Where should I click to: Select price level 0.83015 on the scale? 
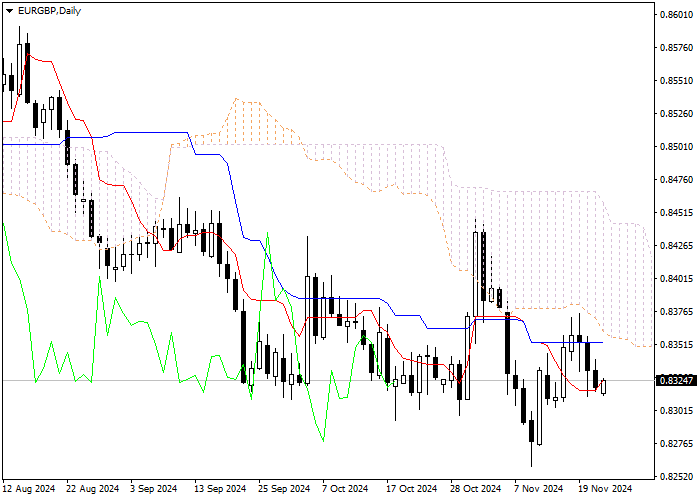677,411
